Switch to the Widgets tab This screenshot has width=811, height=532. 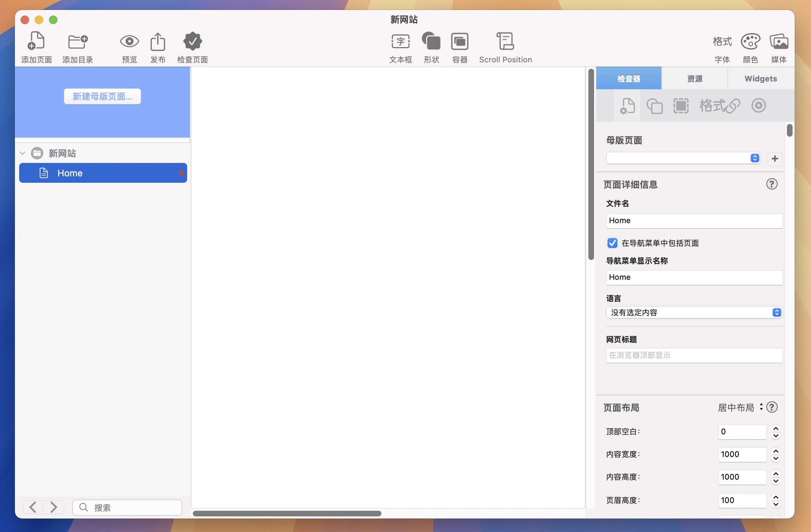point(761,79)
